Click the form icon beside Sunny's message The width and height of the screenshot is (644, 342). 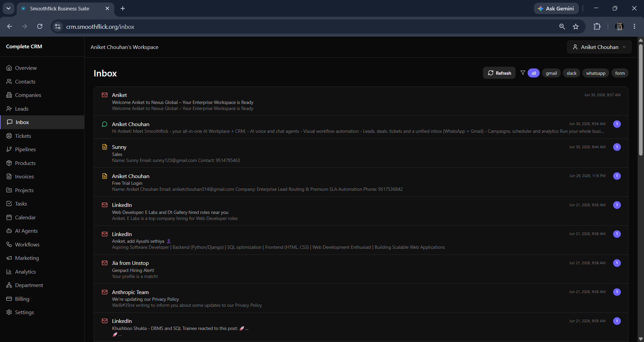(105, 147)
